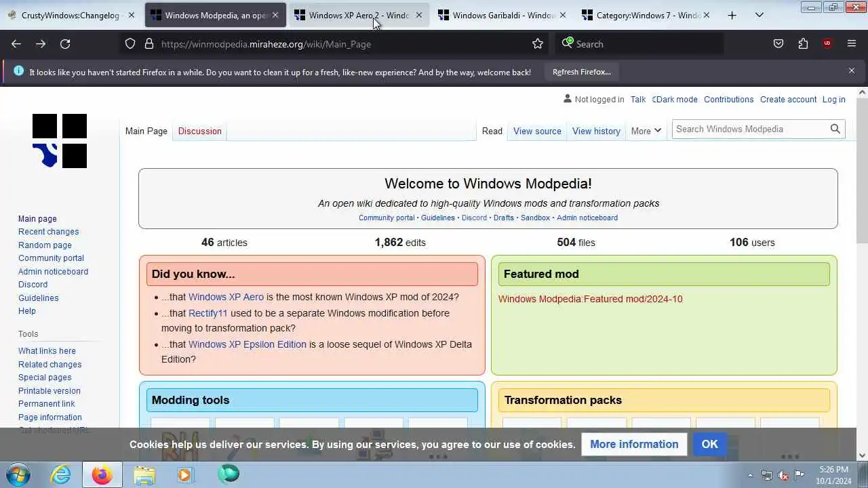Screen dimensions: 868x488
Task: Open Random page in sidebar
Action: pyautogui.click(x=45, y=245)
